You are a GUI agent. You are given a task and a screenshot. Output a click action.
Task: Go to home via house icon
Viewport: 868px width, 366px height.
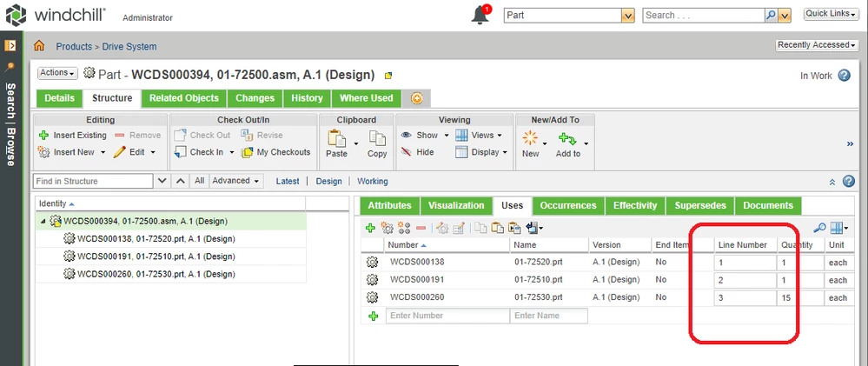coord(39,46)
